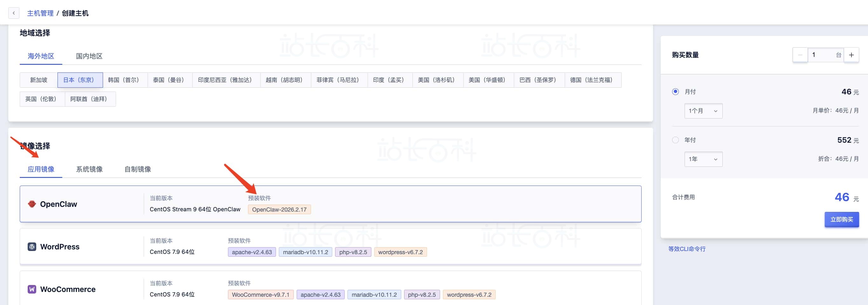This screenshot has width=868, height=305.
Task: Click the 购买数量 label
Action: point(685,55)
